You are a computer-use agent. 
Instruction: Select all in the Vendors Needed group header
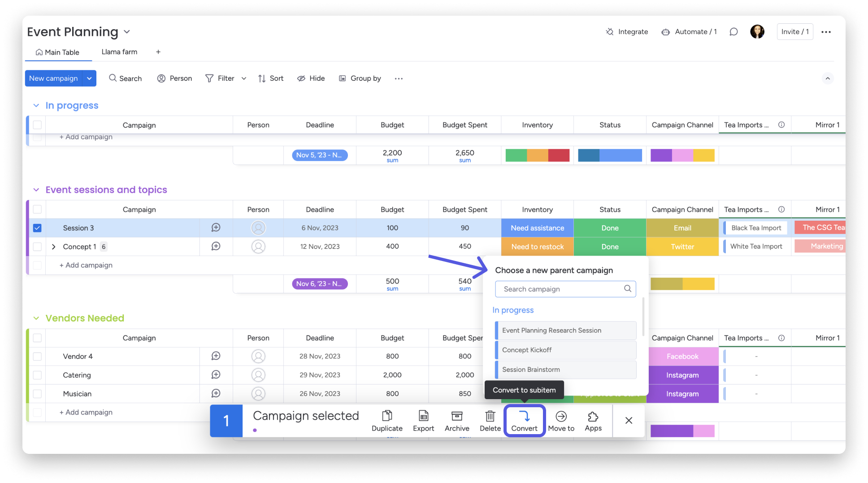pyautogui.click(x=37, y=338)
